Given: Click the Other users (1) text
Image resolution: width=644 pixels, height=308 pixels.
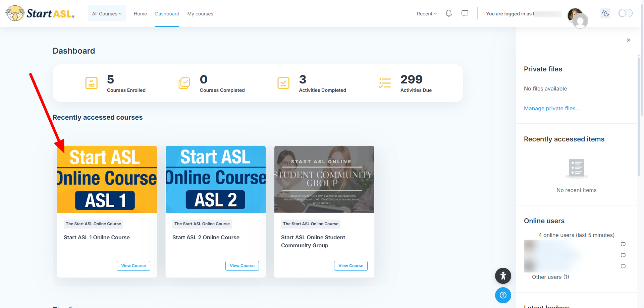Looking at the screenshot, I should coord(550,277).
